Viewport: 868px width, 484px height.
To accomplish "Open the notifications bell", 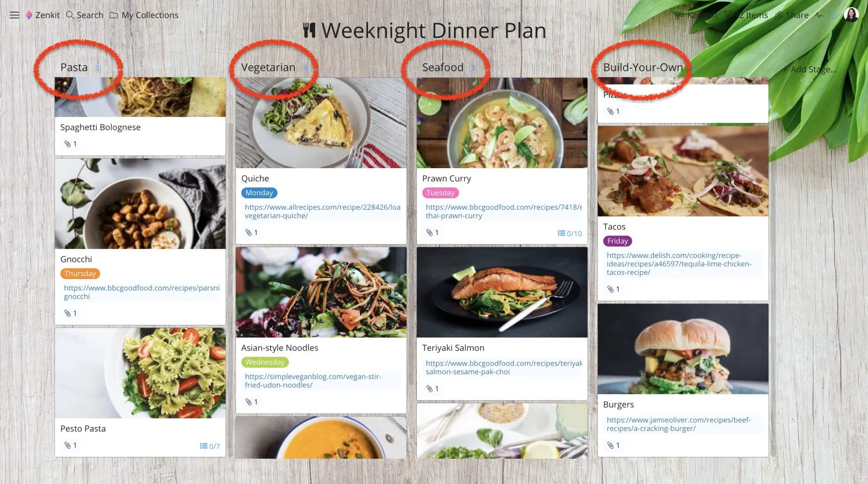I will point(834,15).
